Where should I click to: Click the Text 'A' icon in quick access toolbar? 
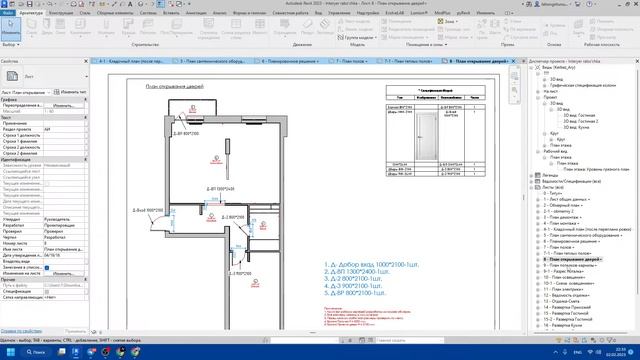point(130,4)
